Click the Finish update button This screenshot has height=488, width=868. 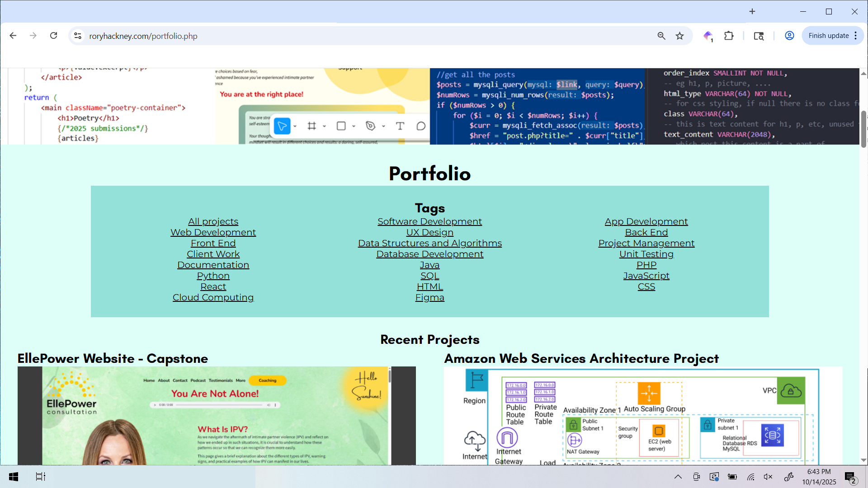coord(828,36)
